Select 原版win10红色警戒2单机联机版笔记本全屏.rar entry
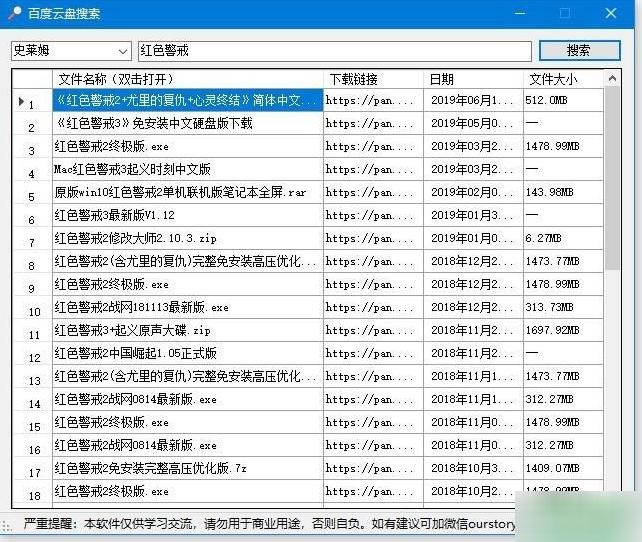 point(188,192)
